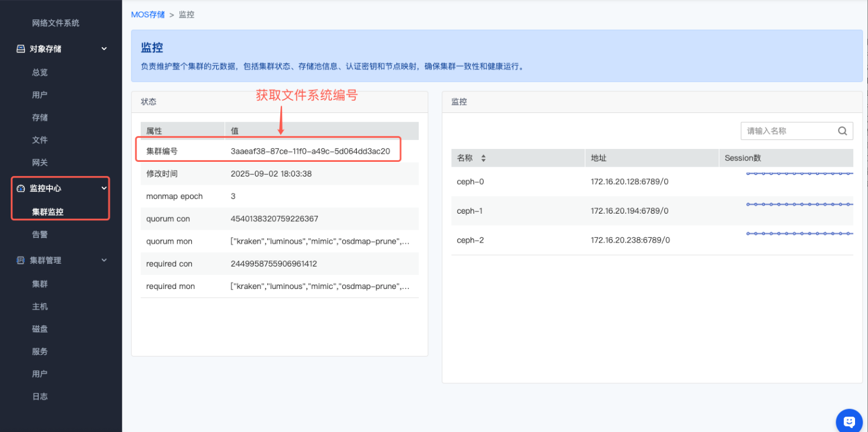Click the search magnifier icon
The width and height of the screenshot is (868, 432).
tap(842, 131)
